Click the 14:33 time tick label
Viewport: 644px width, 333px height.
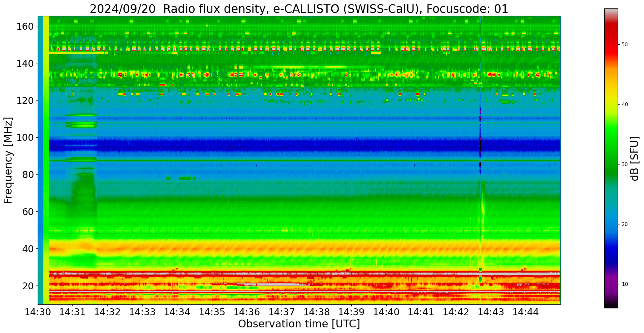click(x=142, y=311)
